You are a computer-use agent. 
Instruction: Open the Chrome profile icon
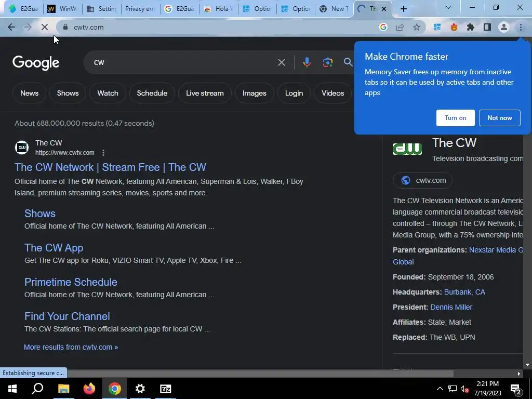pos(504,27)
